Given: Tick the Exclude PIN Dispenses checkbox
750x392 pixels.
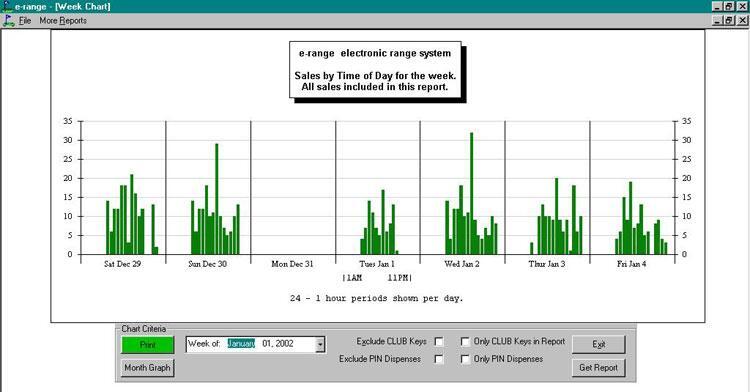Looking at the screenshot, I should (x=439, y=359).
